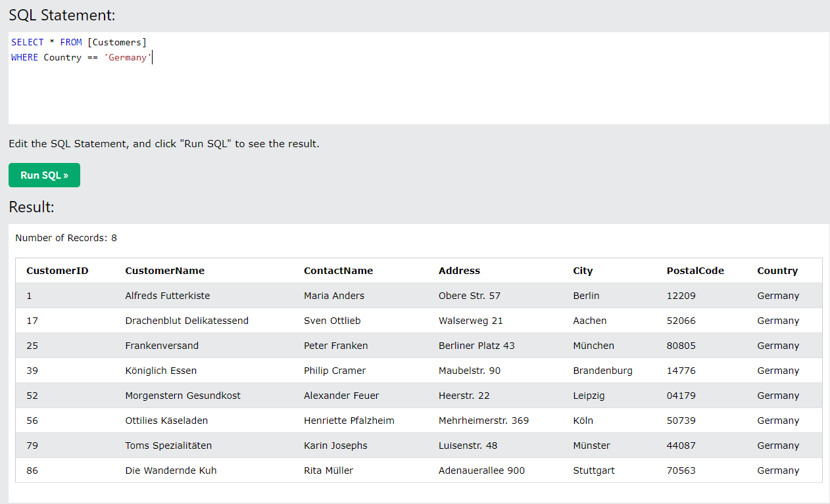Click the 'Germany' string in the SQL editor

click(128, 57)
